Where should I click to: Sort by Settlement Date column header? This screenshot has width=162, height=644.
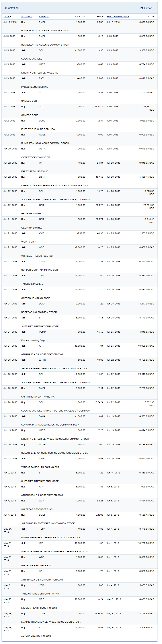(x=118, y=17)
